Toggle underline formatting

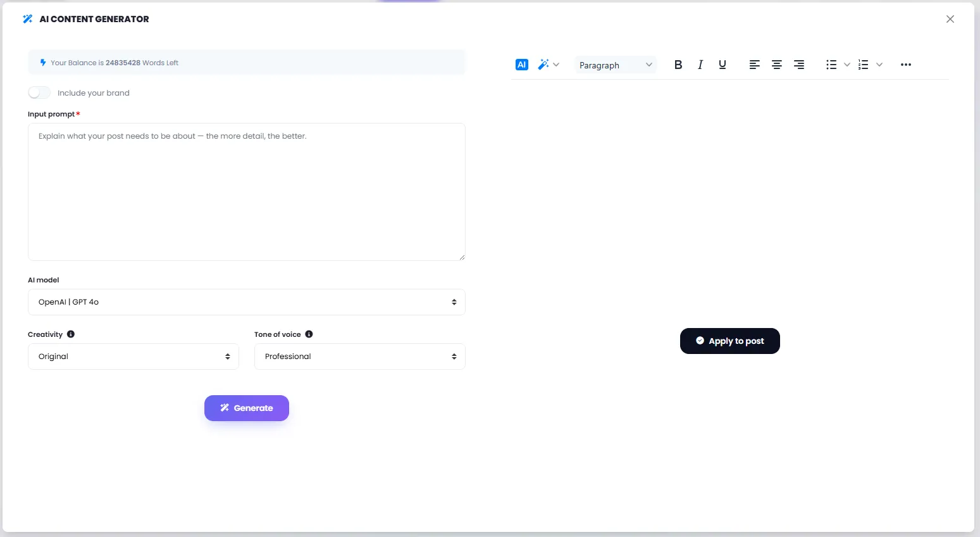(723, 65)
